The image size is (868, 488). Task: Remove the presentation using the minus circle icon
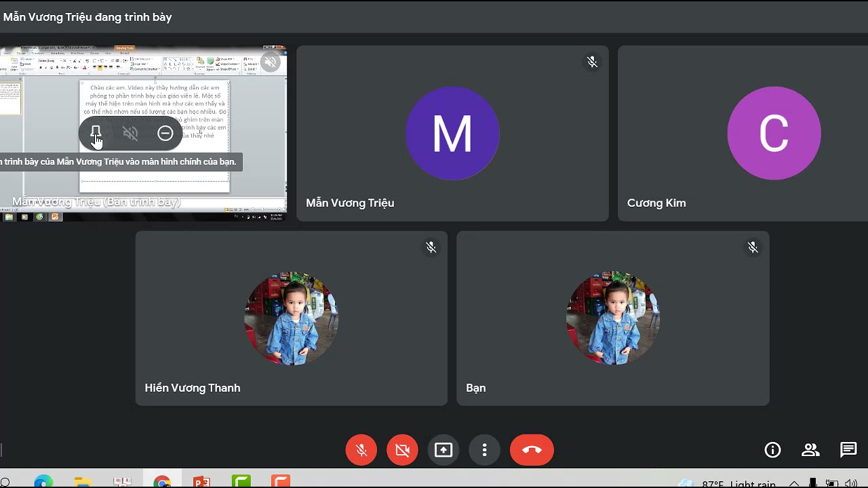coord(165,134)
